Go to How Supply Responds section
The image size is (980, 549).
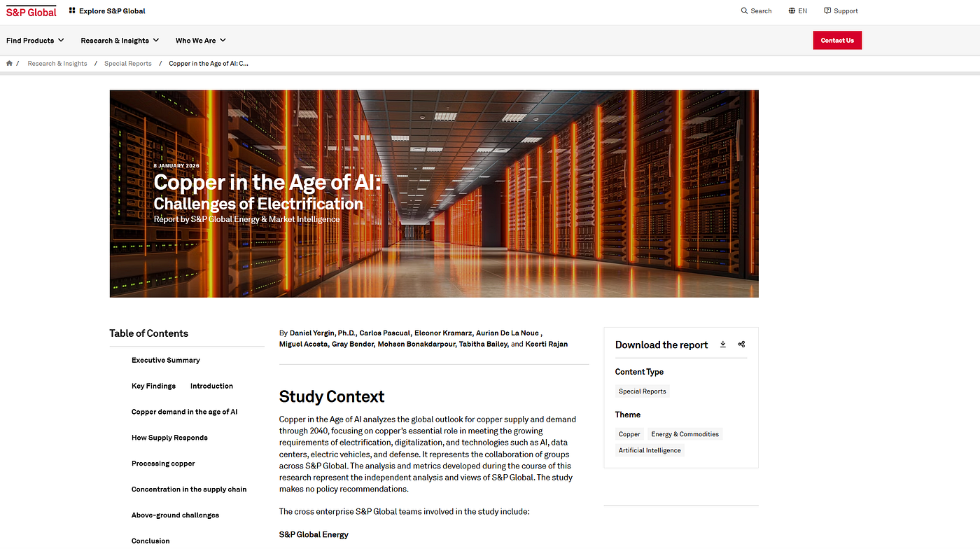(x=169, y=438)
